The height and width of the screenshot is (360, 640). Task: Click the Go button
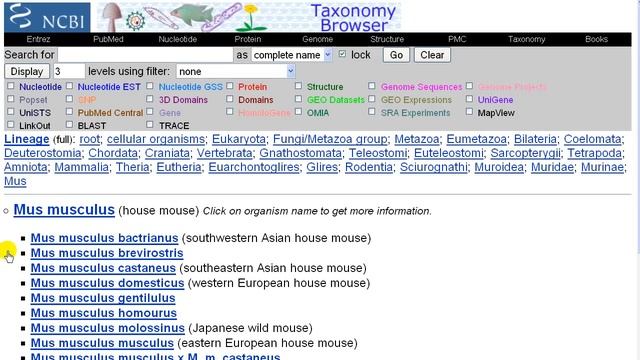point(396,55)
